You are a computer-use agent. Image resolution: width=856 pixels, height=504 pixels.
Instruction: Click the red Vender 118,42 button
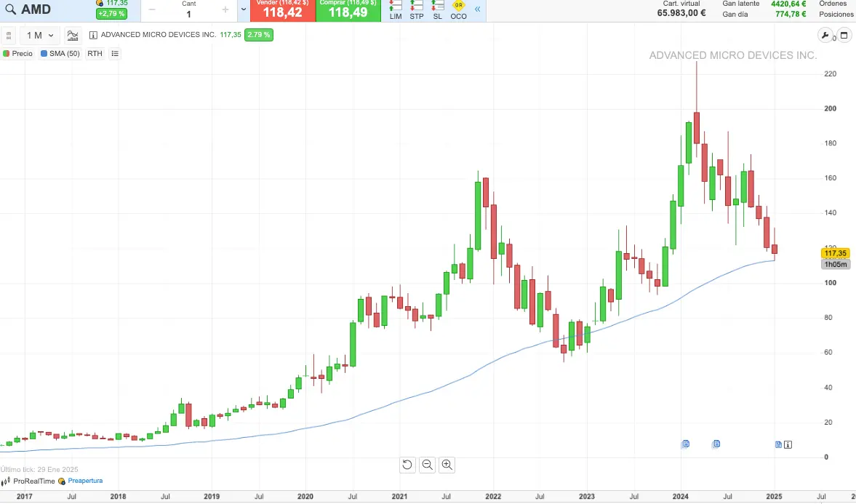pyautogui.click(x=282, y=10)
